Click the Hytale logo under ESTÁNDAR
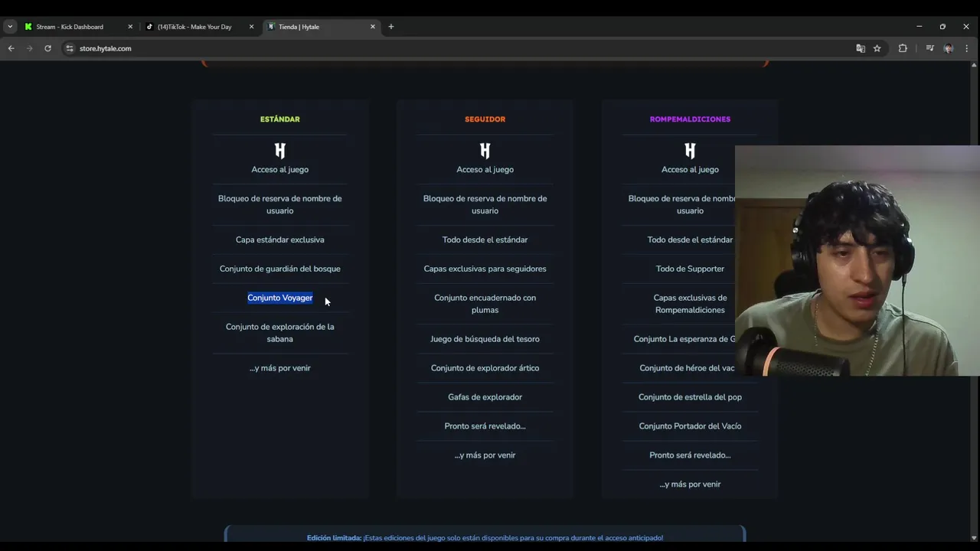 pos(280,151)
